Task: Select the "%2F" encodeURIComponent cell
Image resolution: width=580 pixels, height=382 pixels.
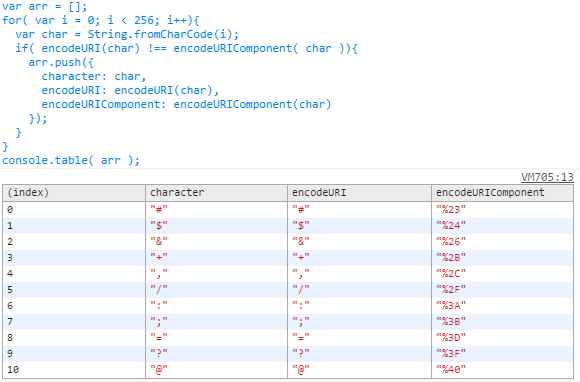Action: pyautogui.click(x=502, y=290)
